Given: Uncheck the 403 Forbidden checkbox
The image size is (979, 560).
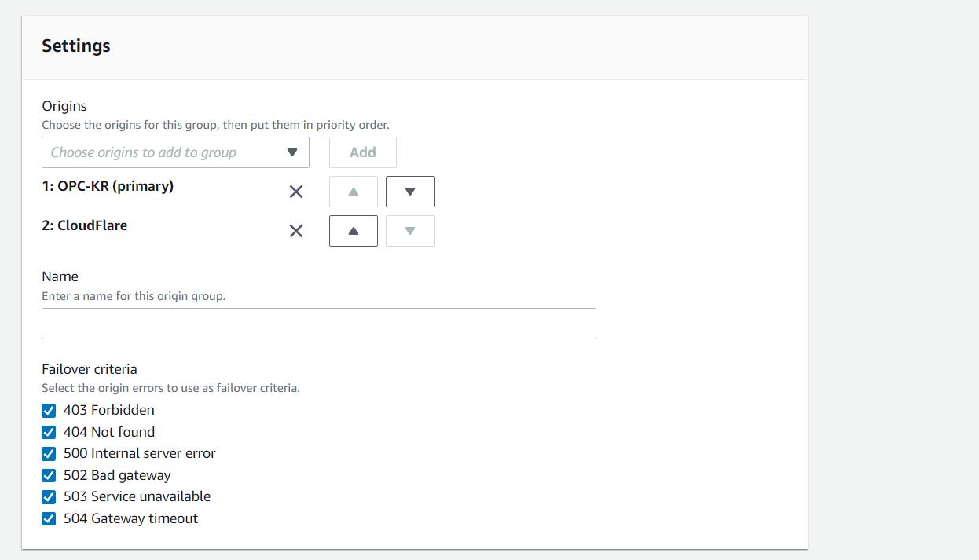Looking at the screenshot, I should [49, 411].
